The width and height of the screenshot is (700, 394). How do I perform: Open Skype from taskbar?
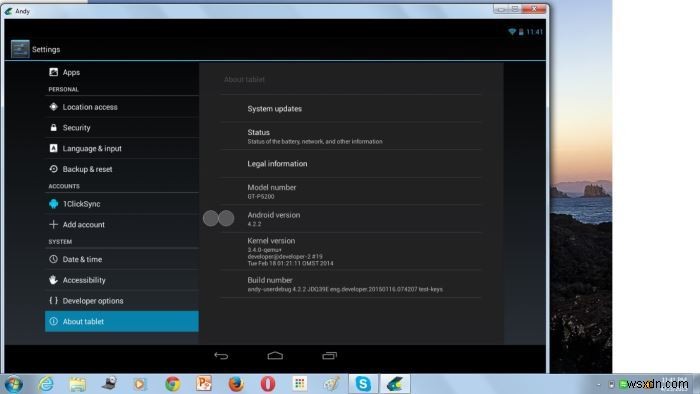coord(363,384)
